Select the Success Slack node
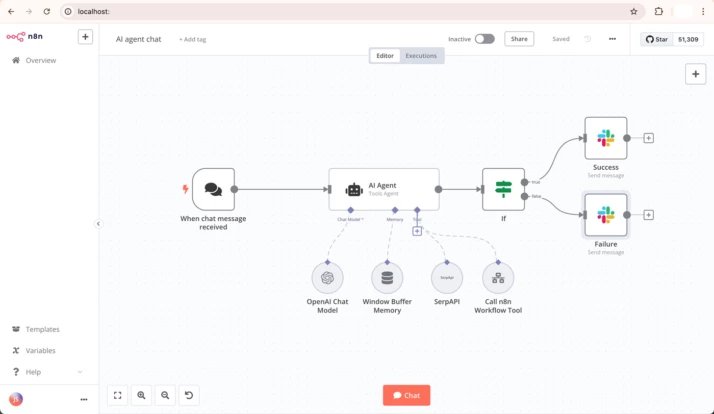 coord(606,138)
